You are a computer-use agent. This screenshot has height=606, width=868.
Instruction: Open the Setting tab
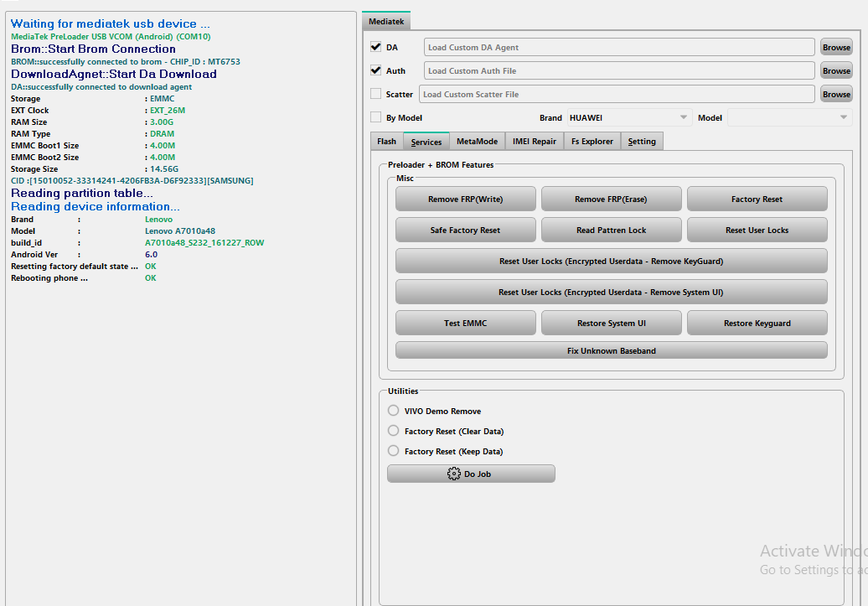coord(642,142)
